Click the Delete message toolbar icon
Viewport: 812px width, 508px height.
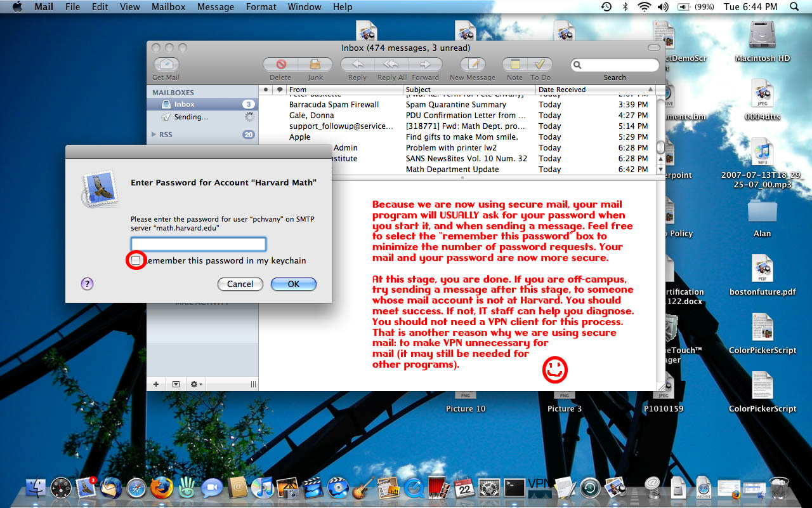pyautogui.click(x=280, y=65)
